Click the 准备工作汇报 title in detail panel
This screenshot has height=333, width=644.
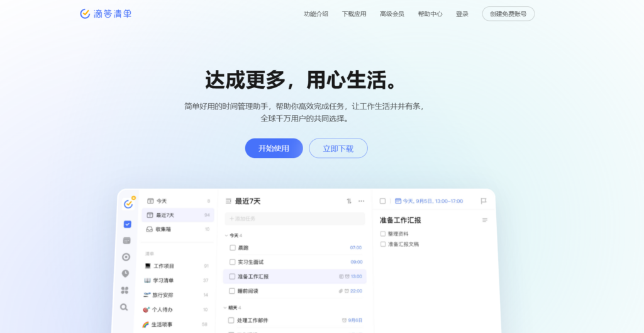point(401,220)
